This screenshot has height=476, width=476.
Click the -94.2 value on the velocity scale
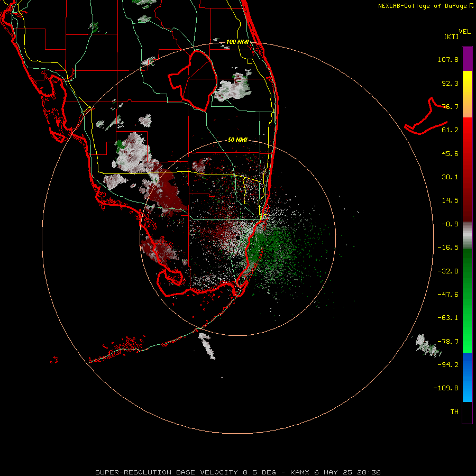point(448,365)
